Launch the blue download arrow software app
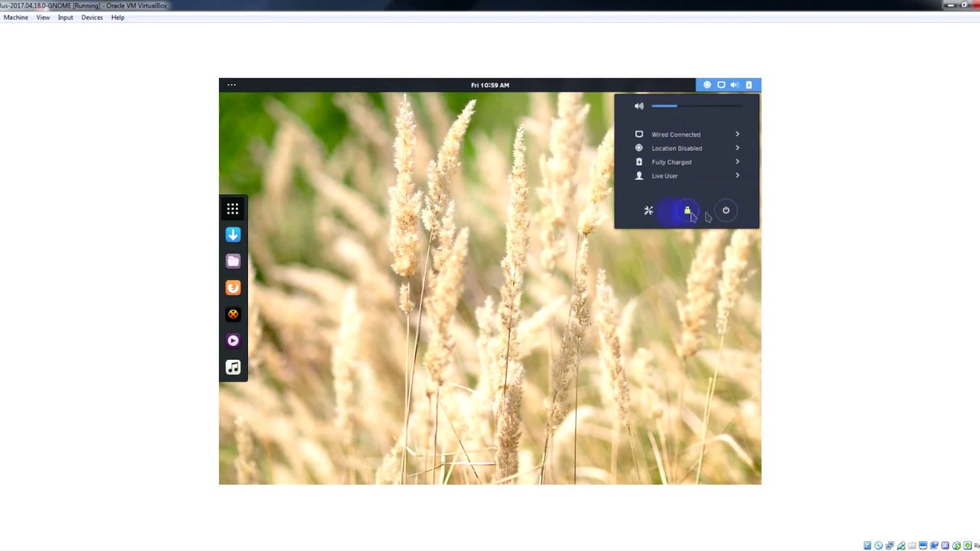 [233, 235]
